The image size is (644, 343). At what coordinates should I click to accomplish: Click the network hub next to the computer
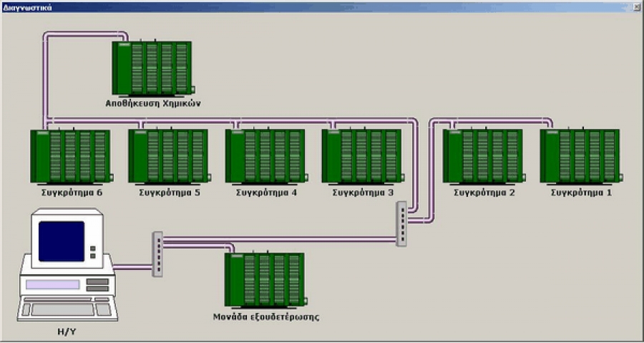point(158,253)
